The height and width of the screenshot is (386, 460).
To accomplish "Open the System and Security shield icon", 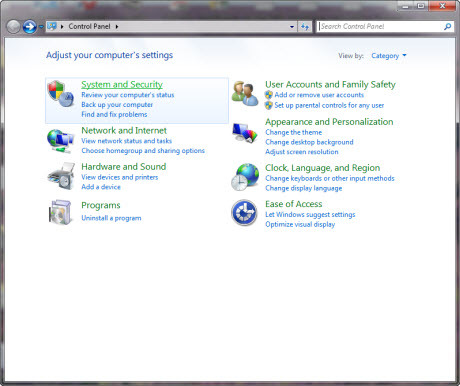I will 61,94.
